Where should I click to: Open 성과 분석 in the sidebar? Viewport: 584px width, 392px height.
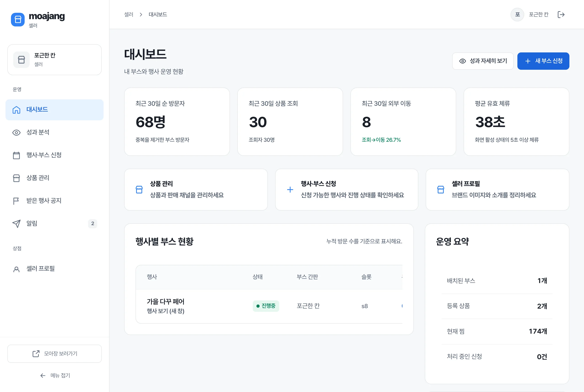pyautogui.click(x=55, y=132)
